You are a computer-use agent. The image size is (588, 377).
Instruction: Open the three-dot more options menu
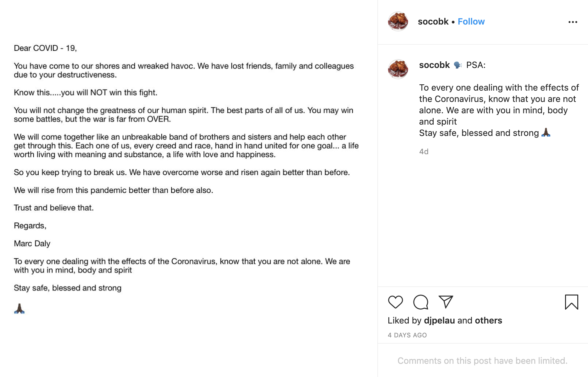[x=573, y=22]
